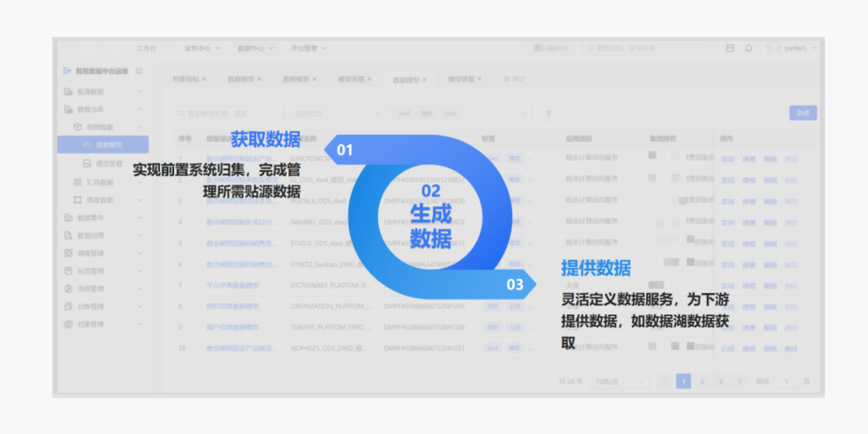
Task: Switch to the 档案指标 tab
Action: coord(186,79)
